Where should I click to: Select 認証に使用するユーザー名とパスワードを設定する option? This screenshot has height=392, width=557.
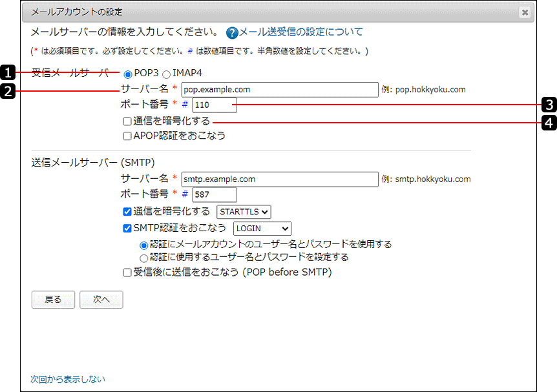click(x=143, y=258)
